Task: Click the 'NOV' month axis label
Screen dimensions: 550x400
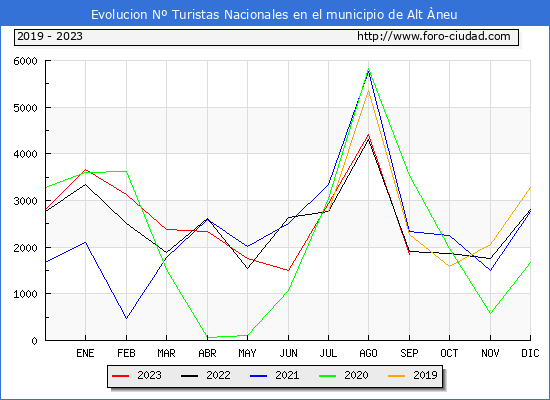Action: (x=490, y=353)
